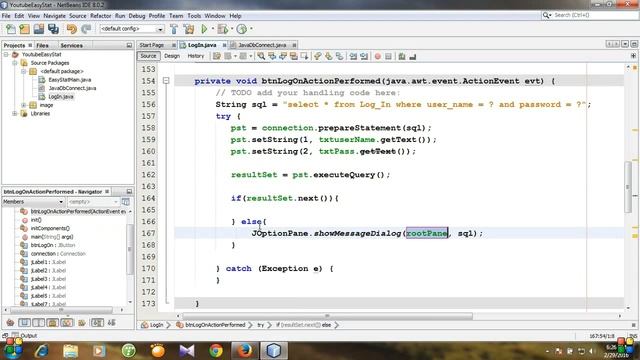Viewport: 640px width, 360px height.
Task: Run the project with the green arrow
Action: pos(204,29)
